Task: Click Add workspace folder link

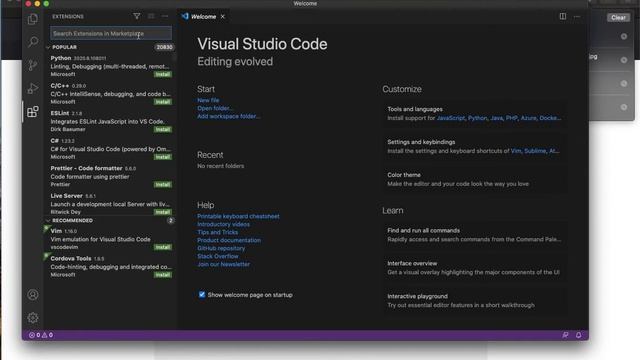Action: [x=228, y=116]
